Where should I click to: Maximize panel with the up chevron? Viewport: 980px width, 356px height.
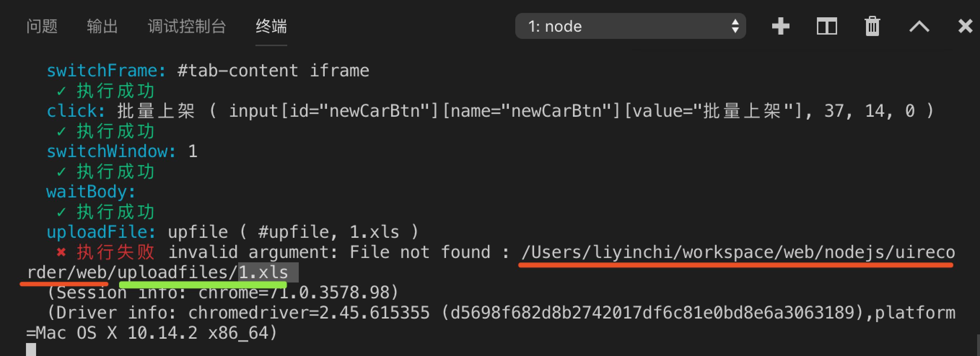pyautogui.click(x=919, y=27)
